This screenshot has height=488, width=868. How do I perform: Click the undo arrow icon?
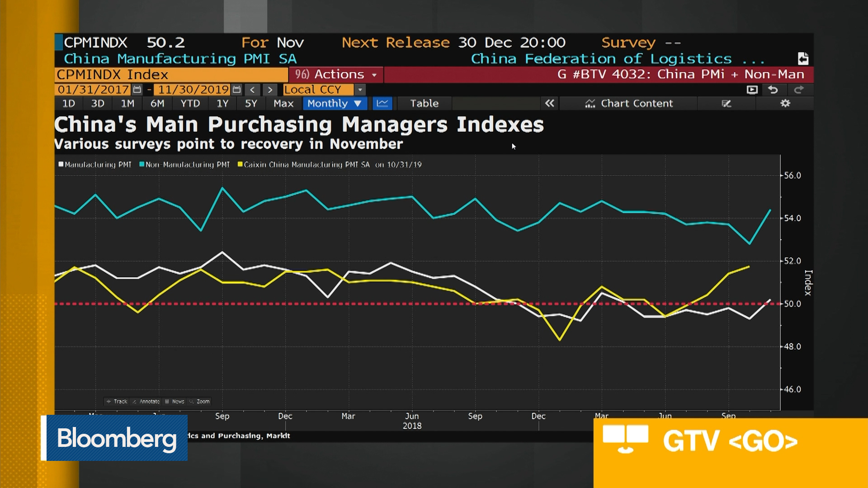point(774,89)
